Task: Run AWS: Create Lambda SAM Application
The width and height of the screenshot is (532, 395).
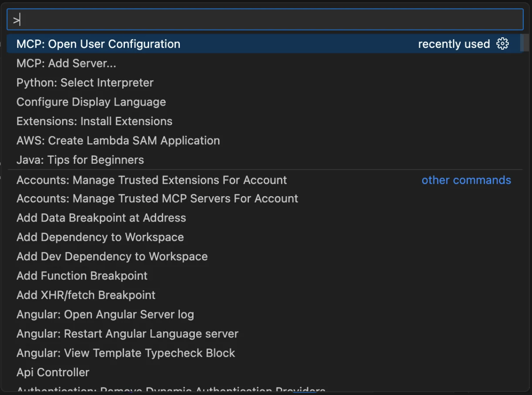Action: pyautogui.click(x=118, y=141)
